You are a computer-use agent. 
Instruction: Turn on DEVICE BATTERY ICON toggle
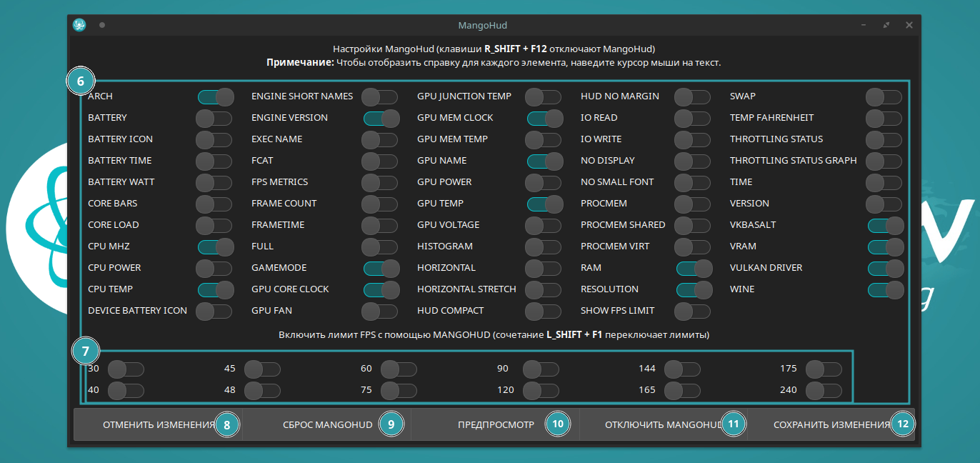214,311
